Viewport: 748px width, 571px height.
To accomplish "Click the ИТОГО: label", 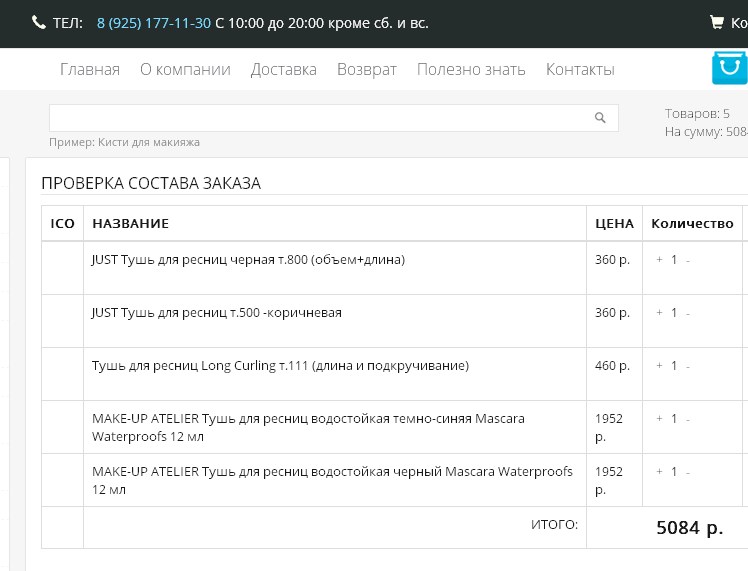I will pyautogui.click(x=554, y=525).
